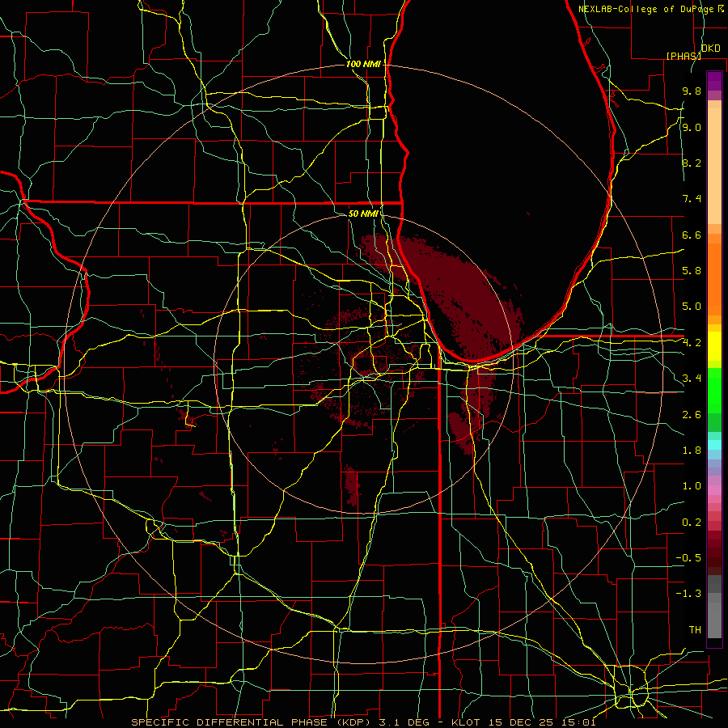Screen dimensions: 728x728
Task: Click the 0.2 scale label
Action: click(x=692, y=523)
